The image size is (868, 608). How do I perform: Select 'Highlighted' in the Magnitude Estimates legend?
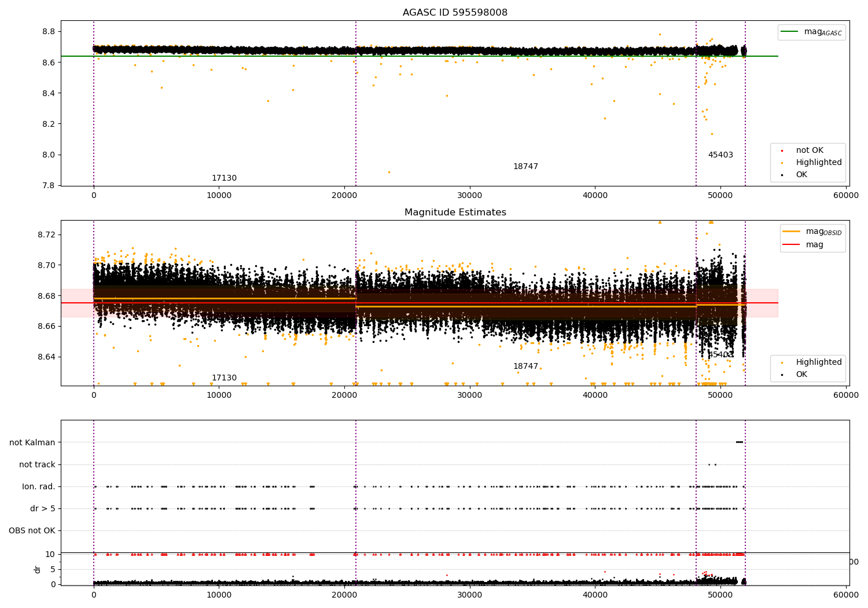(x=818, y=362)
